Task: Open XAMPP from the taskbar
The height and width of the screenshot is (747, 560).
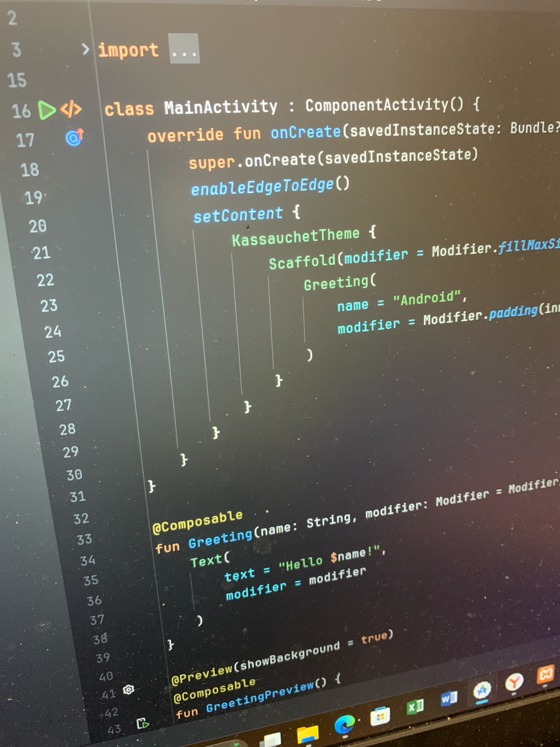Action: [546, 674]
